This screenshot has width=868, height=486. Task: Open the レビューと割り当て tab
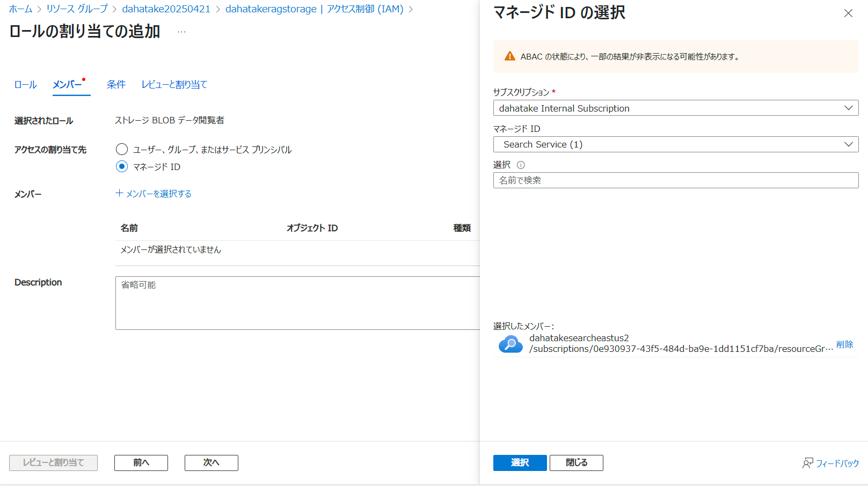(x=174, y=85)
